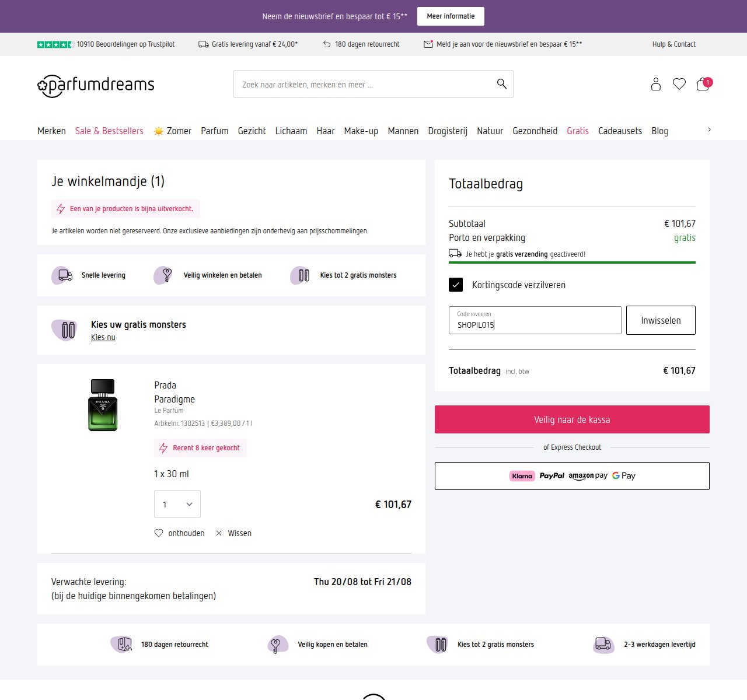Open the wishlist heart icon in header
Viewport: 747px width, 700px height.
(x=679, y=84)
